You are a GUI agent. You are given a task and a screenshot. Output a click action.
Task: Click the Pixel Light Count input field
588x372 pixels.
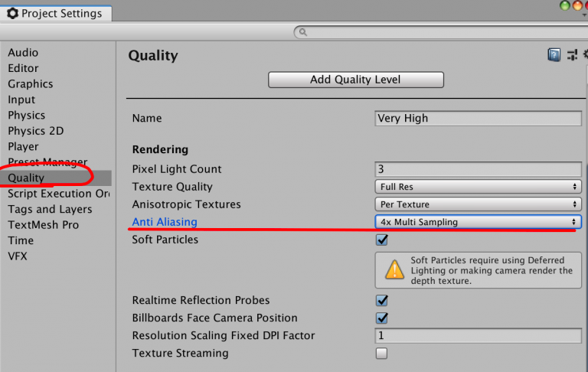(479, 169)
